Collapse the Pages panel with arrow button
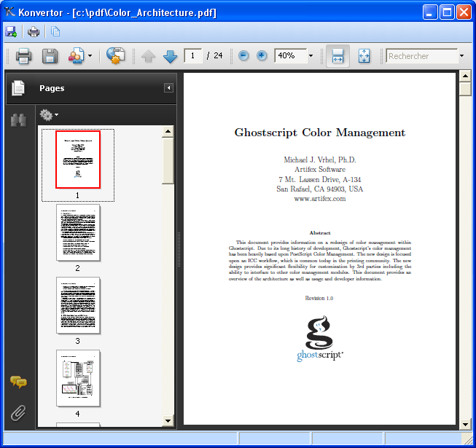Viewport: 476px width, 448px height. click(168, 88)
